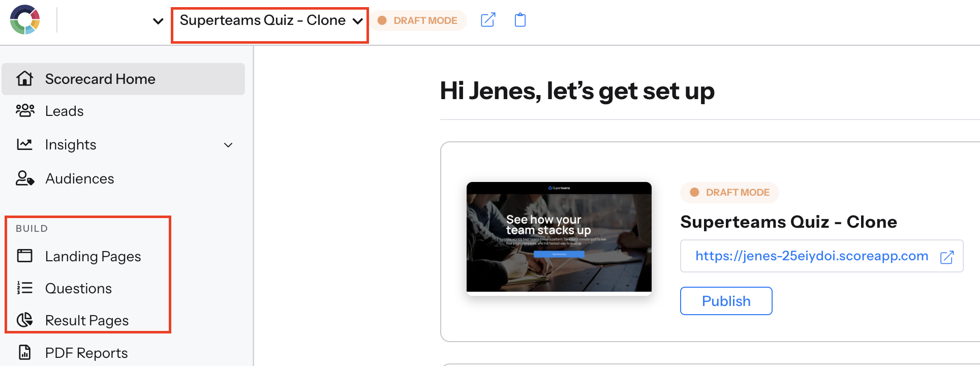
Task: Click the Publish button
Action: point(726,301)
